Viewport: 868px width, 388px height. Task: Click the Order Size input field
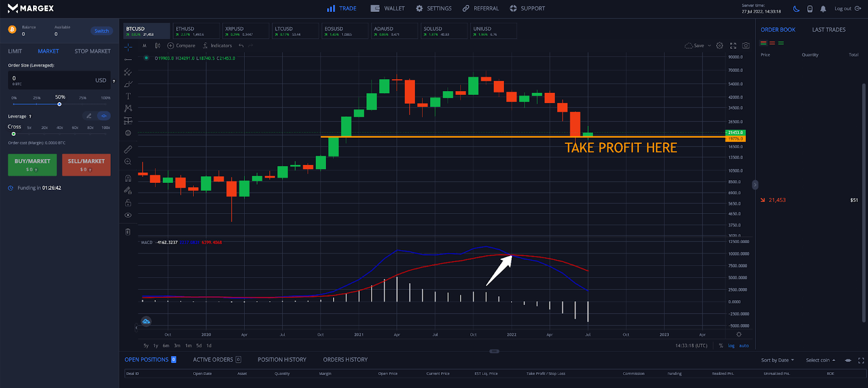tap(52, 80)
